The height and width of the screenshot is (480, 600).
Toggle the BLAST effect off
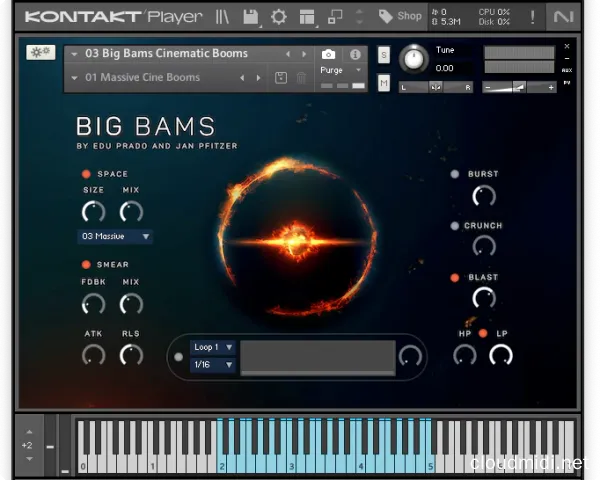point(455,278)
